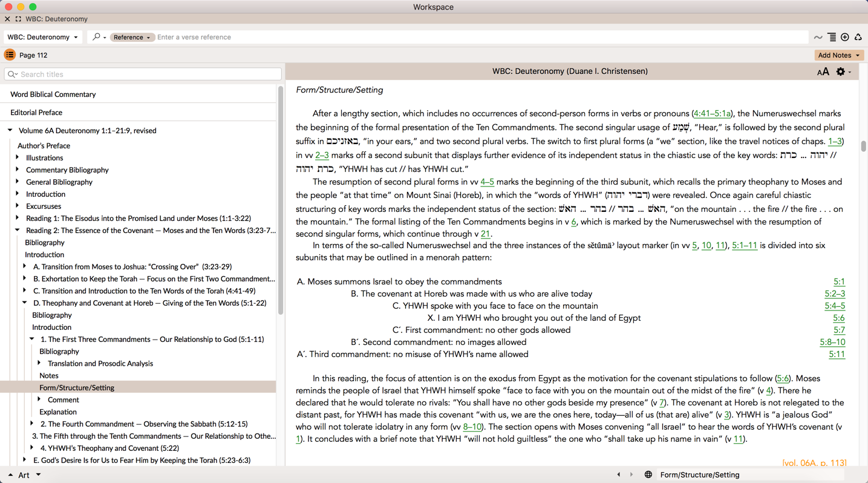Expand the Illustrations tree item
This screenshot has width=868, height=483.
(x=18, y=158)
